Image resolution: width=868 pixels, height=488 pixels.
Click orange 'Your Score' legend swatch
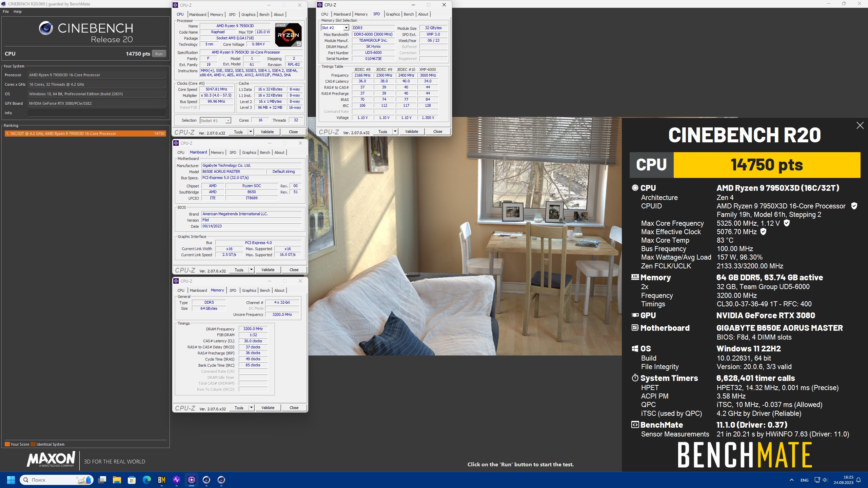tap(7, 444)
